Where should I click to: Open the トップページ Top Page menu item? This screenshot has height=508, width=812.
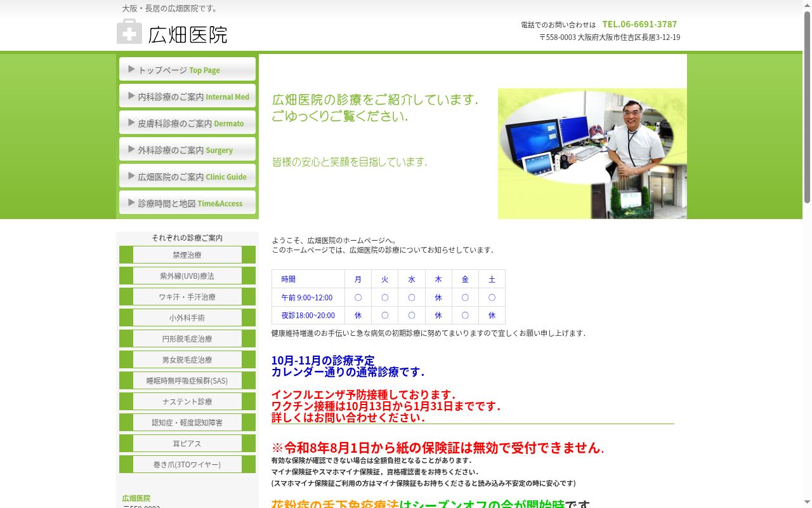click(187, 70)
